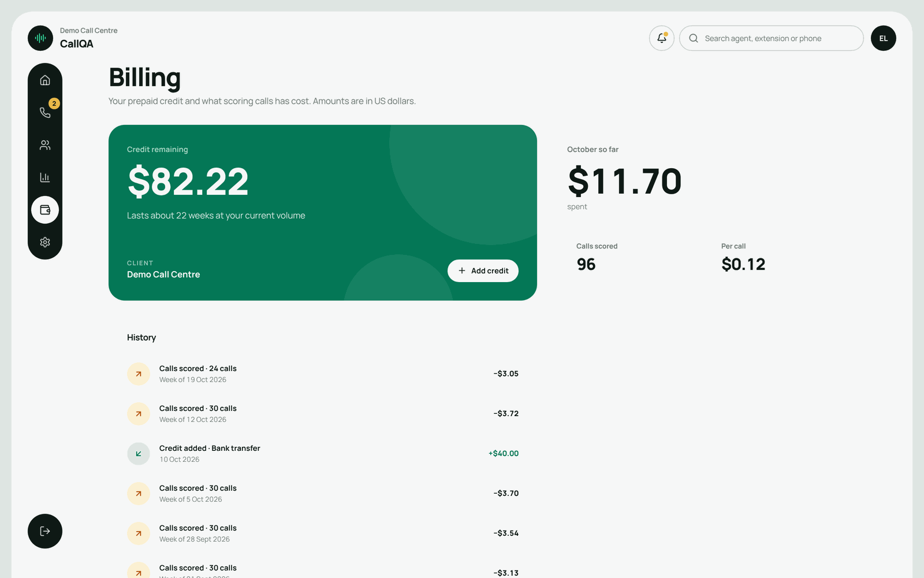The height and width of the screenshot is (578, 924).
Task: Click the History section heading
Action: pyautogui.click(x=141, y=338)
